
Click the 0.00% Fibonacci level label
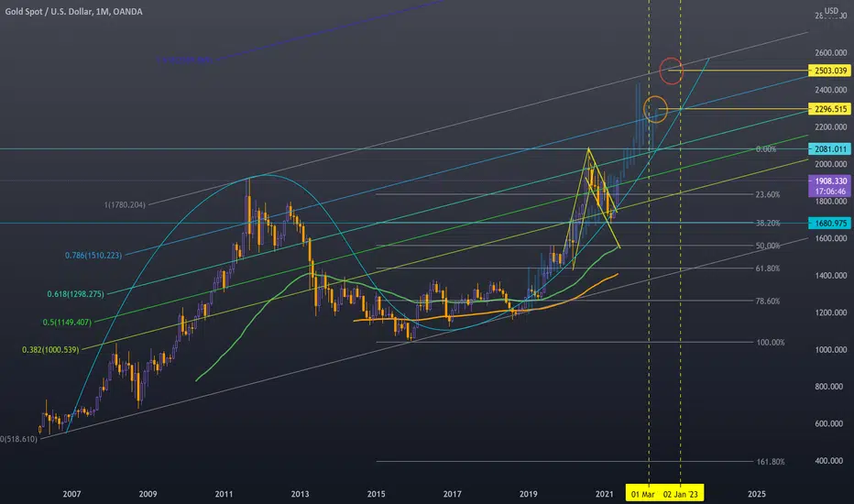(766, 148)
